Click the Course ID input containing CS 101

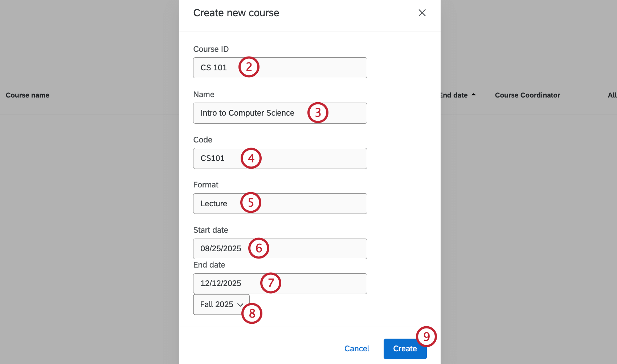[x=218, y=67]
